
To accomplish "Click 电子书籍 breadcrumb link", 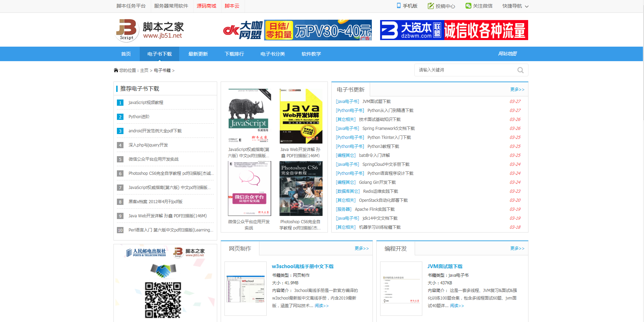I will (x=162, y=70).
